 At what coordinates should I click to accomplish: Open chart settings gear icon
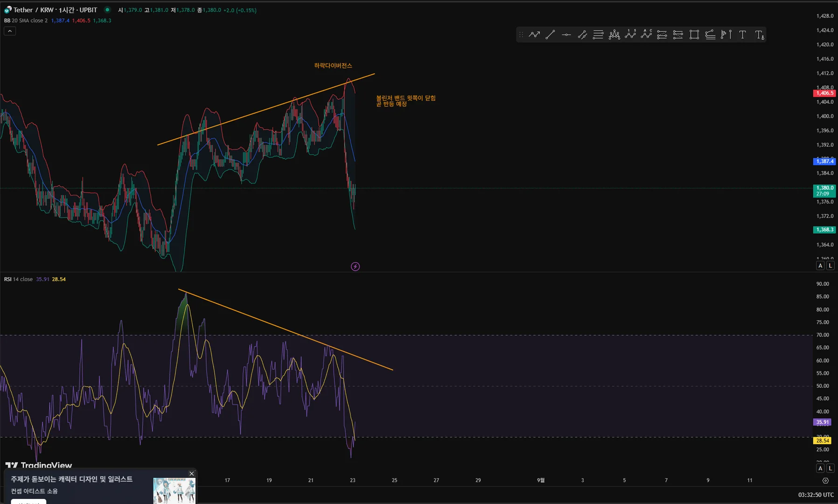[x=825, y=480]
